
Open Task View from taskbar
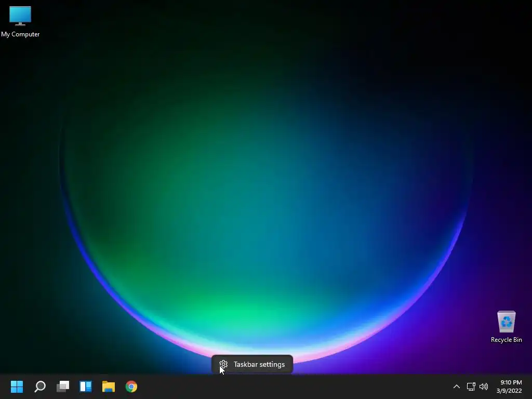pos(63,387)
